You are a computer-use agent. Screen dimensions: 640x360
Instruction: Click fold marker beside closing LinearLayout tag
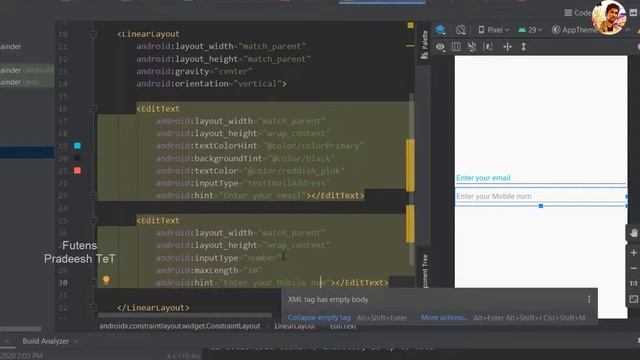click(x=93, y=307)
